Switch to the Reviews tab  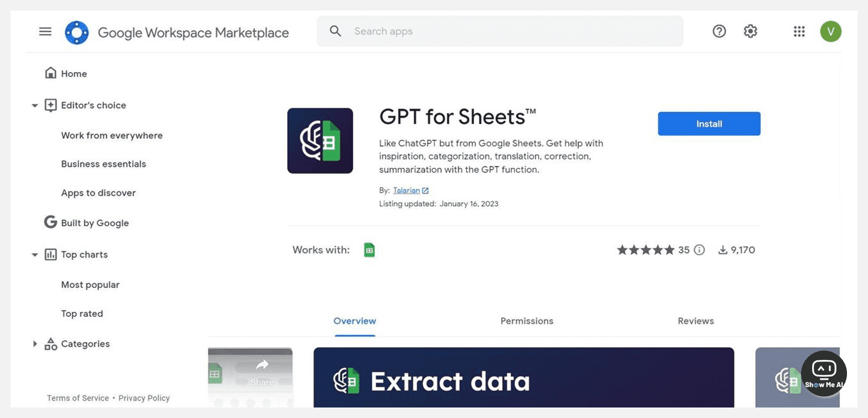coord(695,321)
